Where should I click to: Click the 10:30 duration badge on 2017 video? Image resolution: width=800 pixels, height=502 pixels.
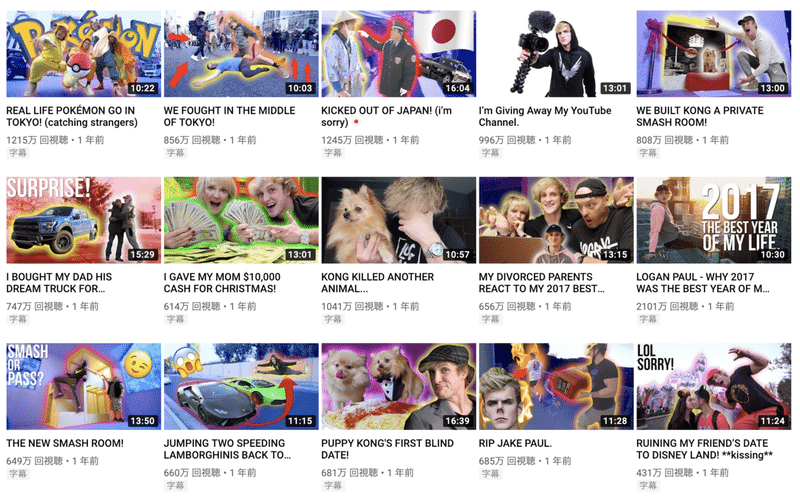click(772, 254)
